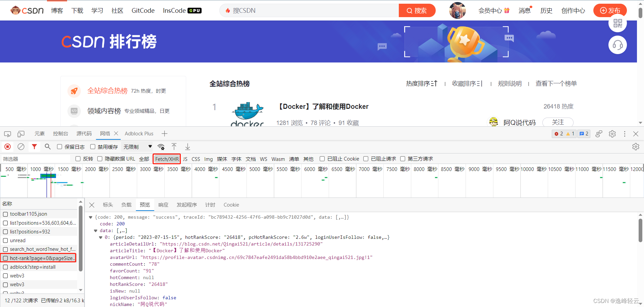The width and height of the screenshot is (644, 307).
Task: Stop recording network log with red record icon
Action: click(7, 147)
